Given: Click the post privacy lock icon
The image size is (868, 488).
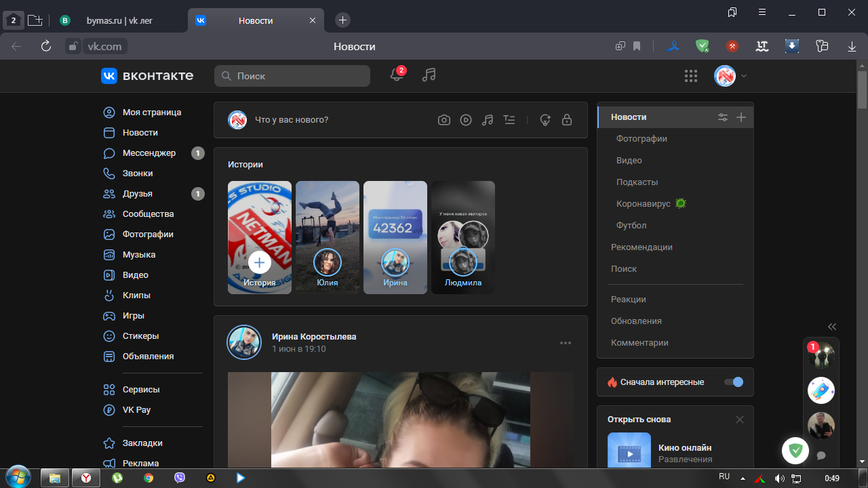Looking at the screenshot, I should coord(567,120).
